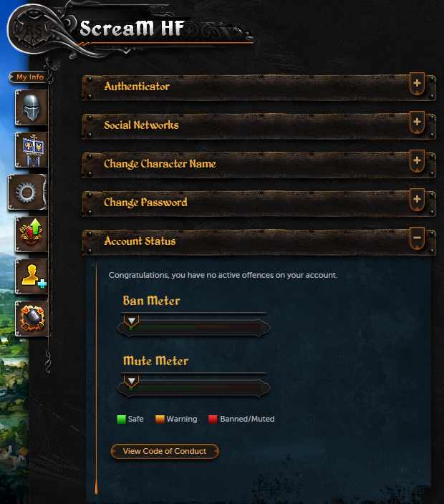The width and height of the screenshot is (444, 504).
Task: Click the ScreaM HF username banner
Action: click(132, 29)
